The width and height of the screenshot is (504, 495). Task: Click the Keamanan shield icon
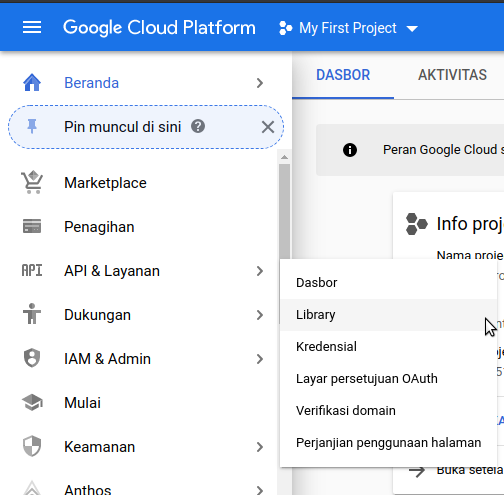pyautogui.click(x=32, y=446)
